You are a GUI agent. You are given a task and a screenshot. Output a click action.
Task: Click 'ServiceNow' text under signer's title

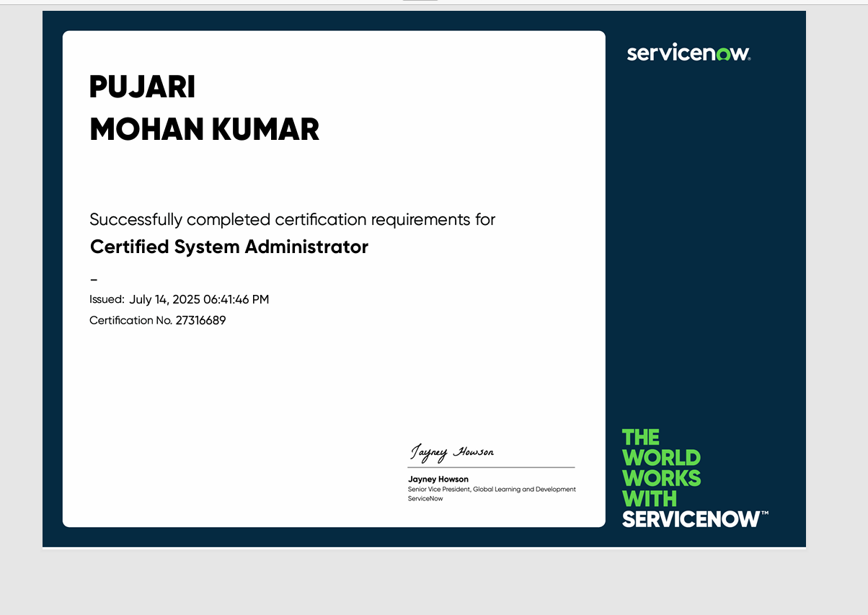(425, 498)
